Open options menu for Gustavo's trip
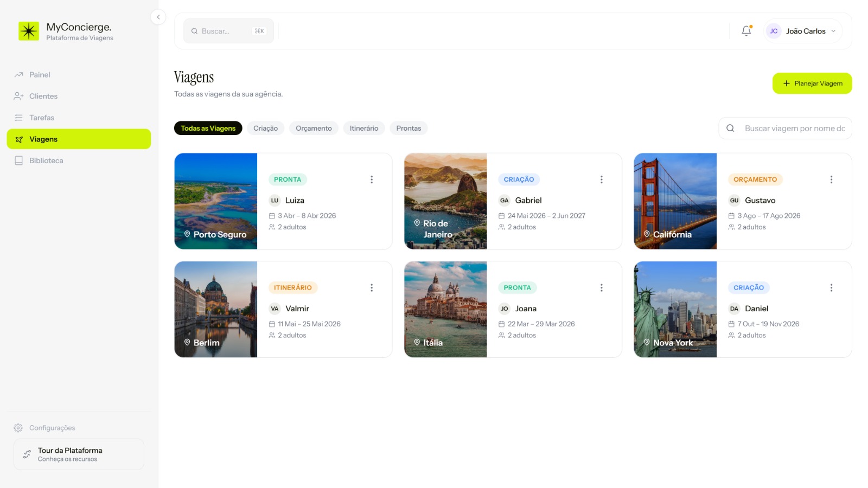The height and width of the screenshot is (488, 868). click(831, 179)
